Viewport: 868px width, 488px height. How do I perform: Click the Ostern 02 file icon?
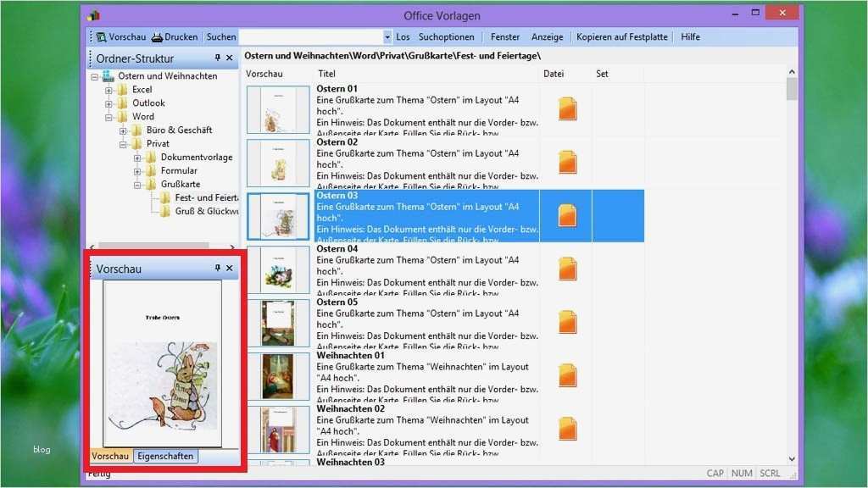coord(567,162)
